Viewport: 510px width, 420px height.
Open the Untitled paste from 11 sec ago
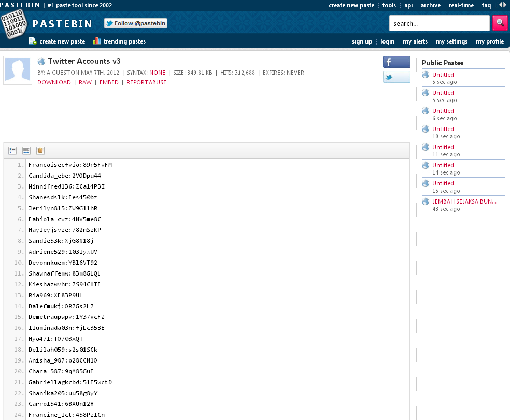pyautogui.click(x=443, y=147)
